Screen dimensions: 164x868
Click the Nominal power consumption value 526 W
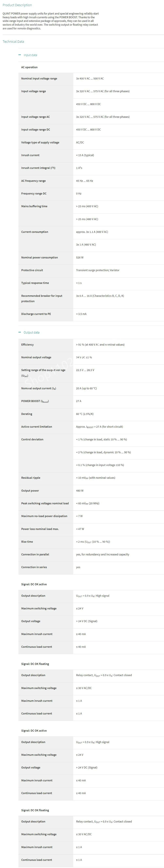point(80,257)
